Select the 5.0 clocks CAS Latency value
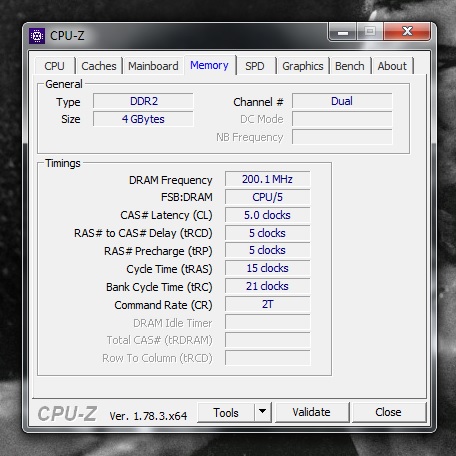Viewport: 456px width, 456px height. click(x=267, y=215)
